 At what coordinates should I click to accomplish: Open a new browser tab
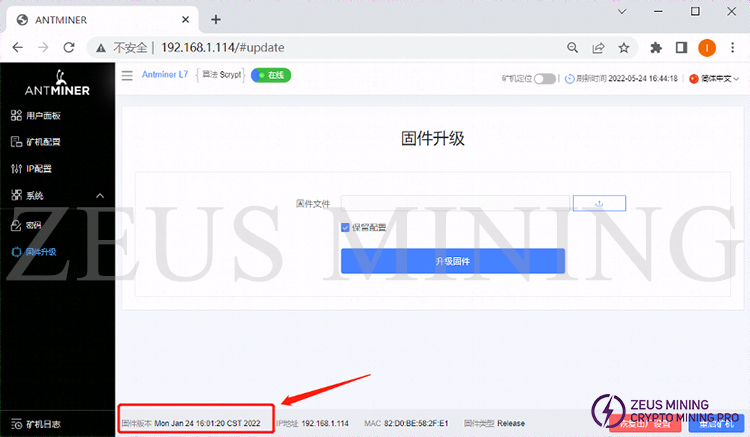216,19
